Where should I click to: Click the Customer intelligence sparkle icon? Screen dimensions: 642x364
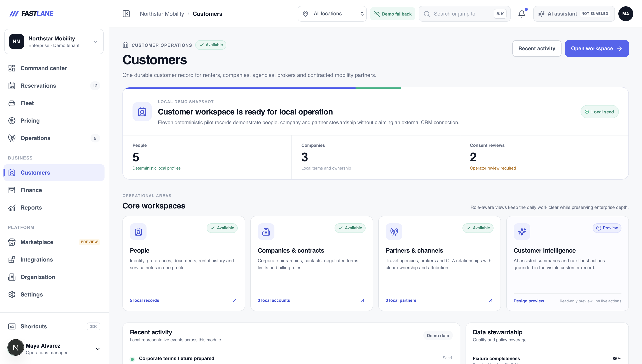tap(522, 232)
